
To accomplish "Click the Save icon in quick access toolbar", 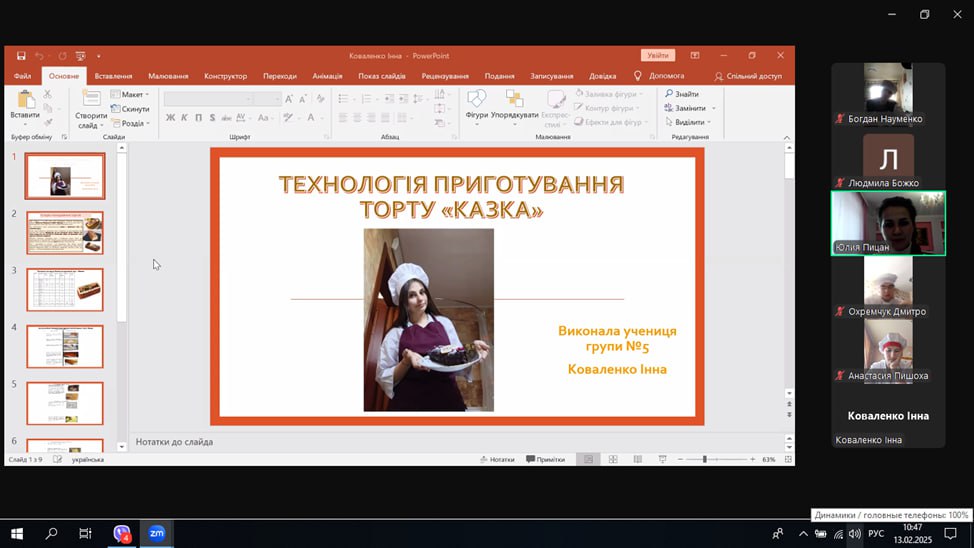I will (21, 56).
